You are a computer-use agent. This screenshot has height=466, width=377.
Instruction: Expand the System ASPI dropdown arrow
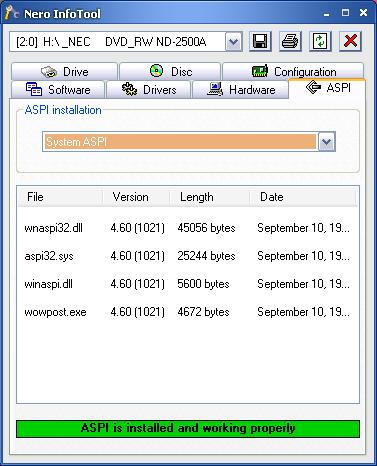(327, 142)
